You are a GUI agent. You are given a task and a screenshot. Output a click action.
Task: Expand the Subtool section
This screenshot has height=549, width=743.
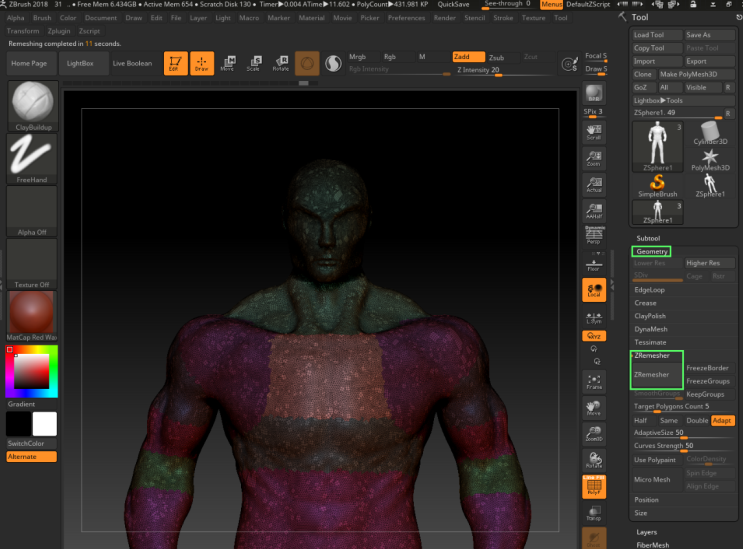click(648, 238)
